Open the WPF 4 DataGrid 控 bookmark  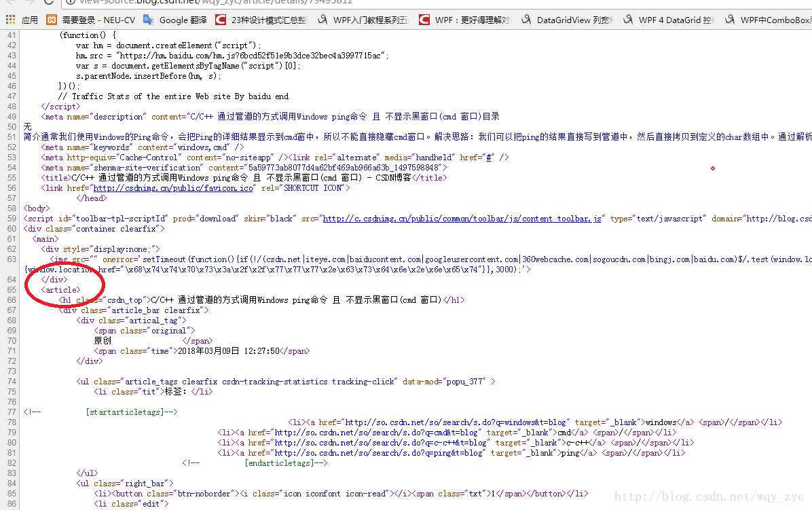(669, 20)
